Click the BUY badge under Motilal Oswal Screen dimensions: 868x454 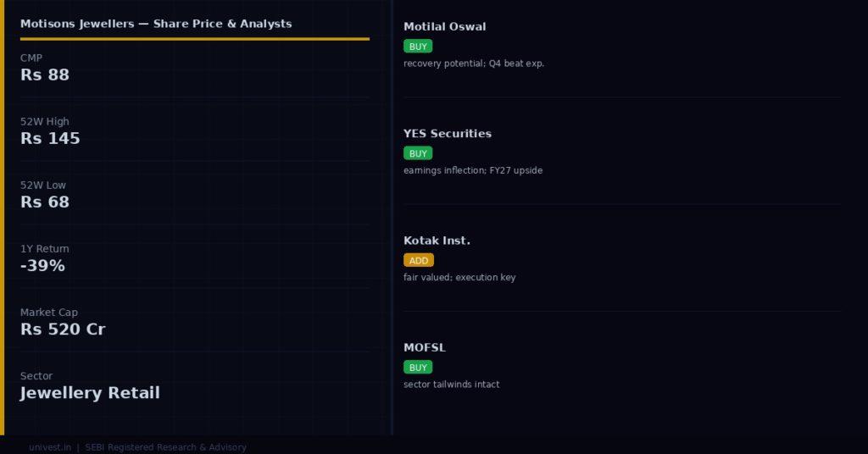pos(418,47)
